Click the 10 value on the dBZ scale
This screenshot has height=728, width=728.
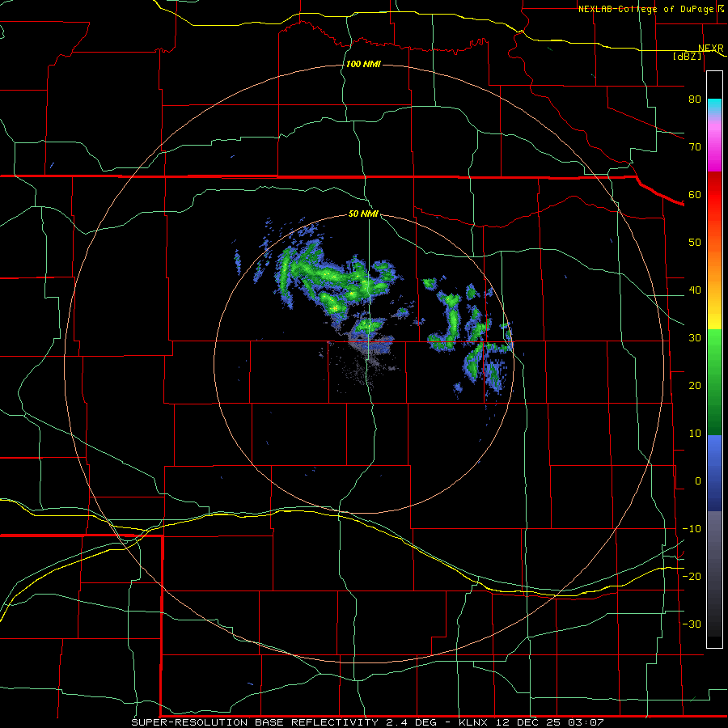pyautogui.click(x=695, y=434)
